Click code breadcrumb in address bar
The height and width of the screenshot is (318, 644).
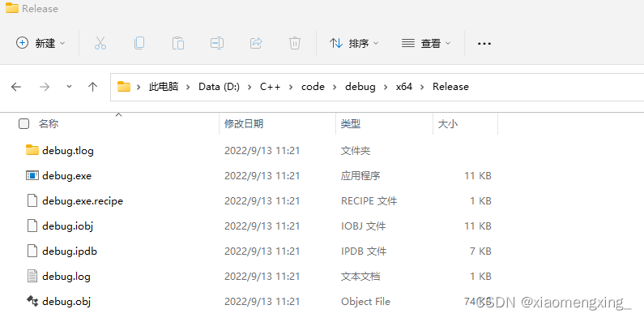click(313, 87)
